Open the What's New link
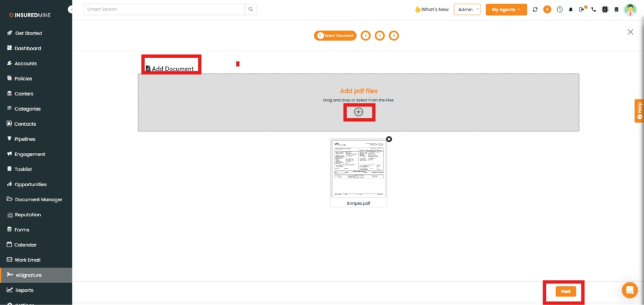 [431, 9]
